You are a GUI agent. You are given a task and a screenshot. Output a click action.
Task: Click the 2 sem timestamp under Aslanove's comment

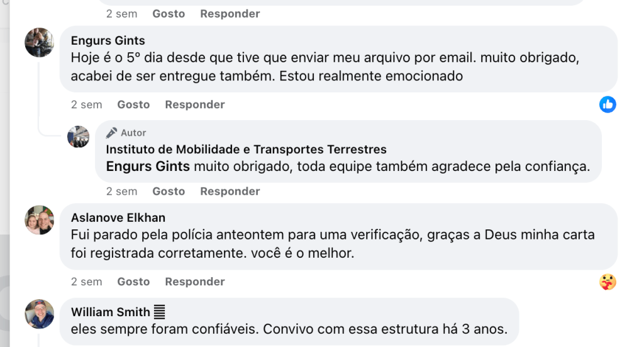[86, 282]
